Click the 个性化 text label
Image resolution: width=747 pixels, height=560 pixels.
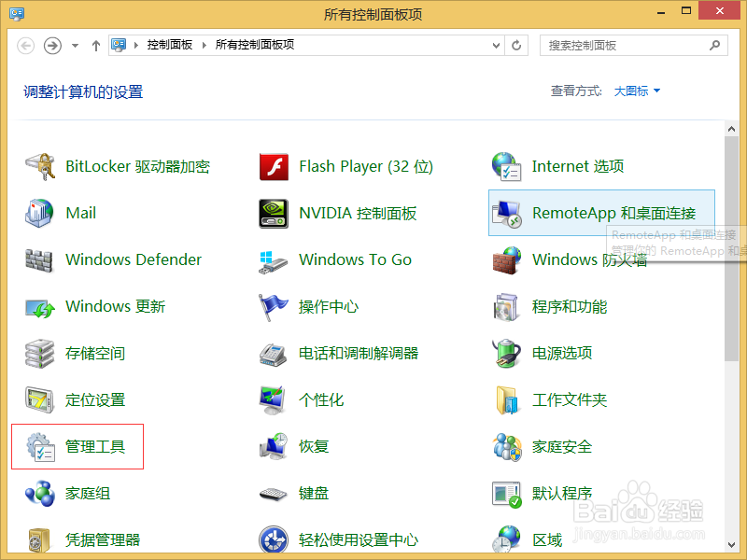[321, 400]
